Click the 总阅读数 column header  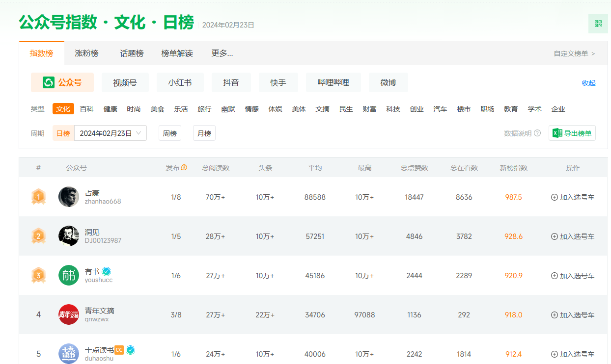point(216,168)
